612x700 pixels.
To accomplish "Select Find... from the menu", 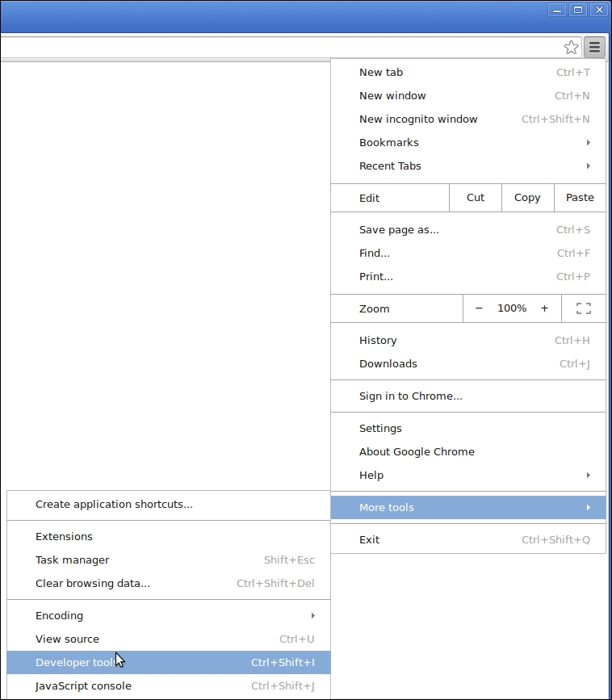I will coord(468,254).
